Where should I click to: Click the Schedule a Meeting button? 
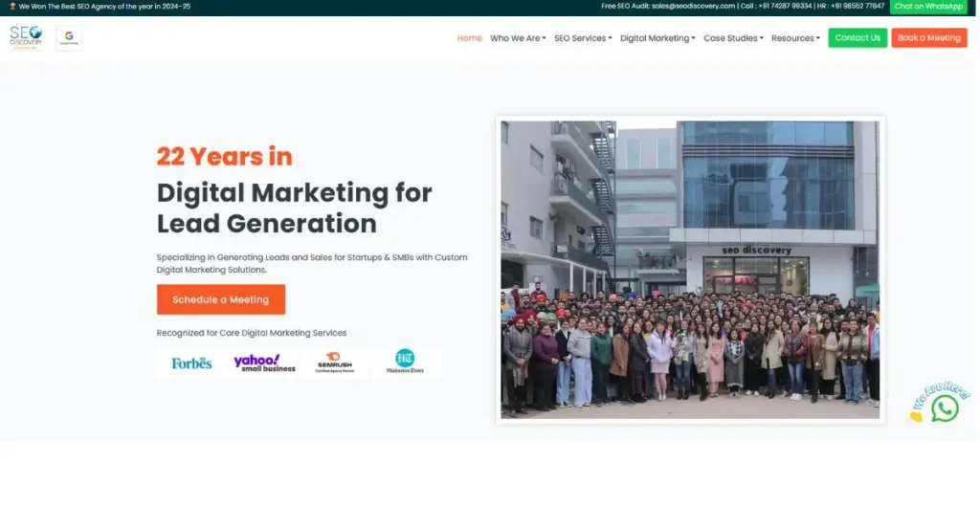point(221,299)
